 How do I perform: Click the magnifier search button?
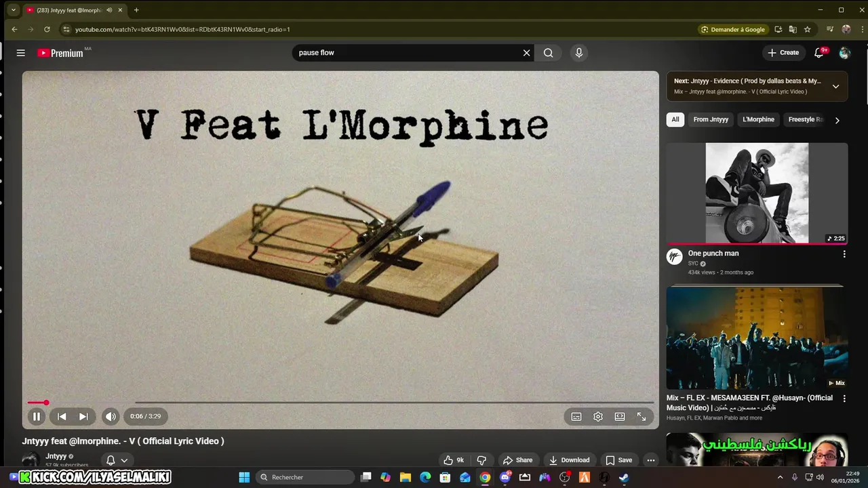[548, 53]
